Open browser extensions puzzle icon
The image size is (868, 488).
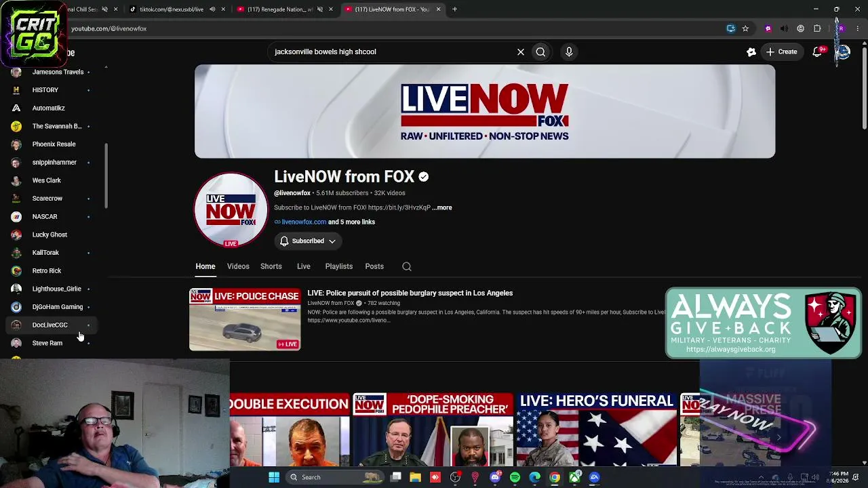[817, 28]
